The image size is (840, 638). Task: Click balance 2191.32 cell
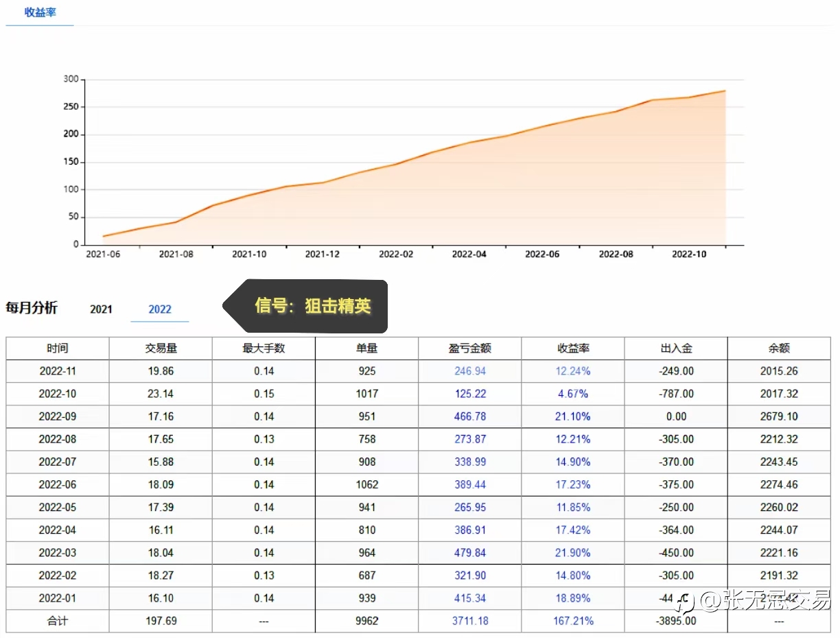[x=779, y=576]
